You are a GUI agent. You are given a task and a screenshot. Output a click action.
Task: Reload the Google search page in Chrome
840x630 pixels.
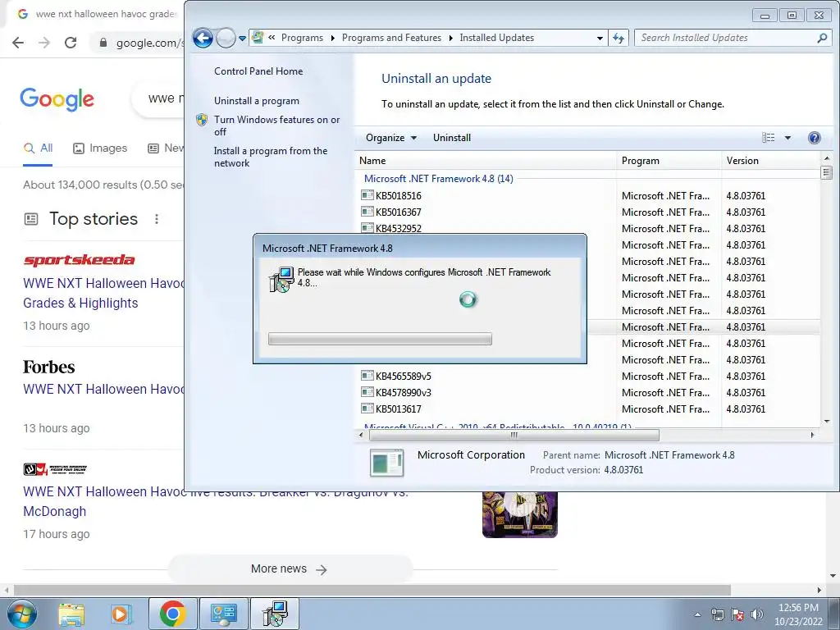click(x=71, y=43)
